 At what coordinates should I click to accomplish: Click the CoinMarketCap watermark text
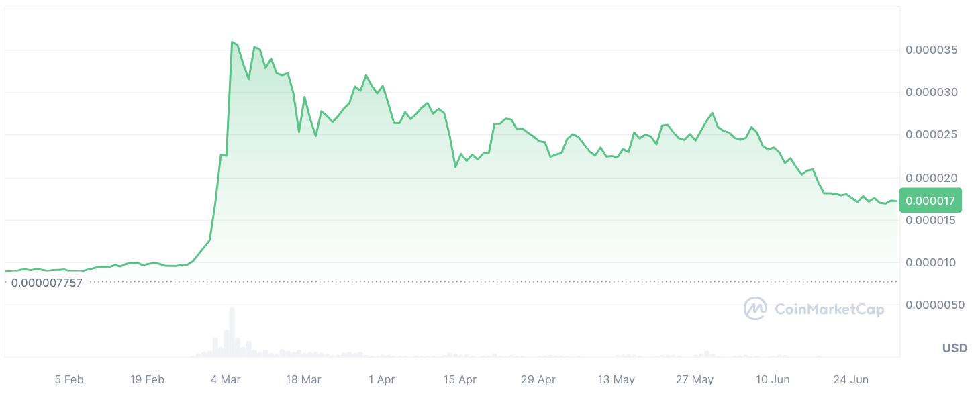pos(829,309)
